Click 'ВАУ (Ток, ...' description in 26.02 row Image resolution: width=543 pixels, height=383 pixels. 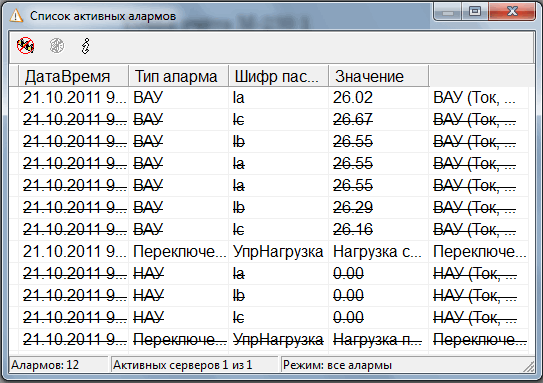[x=479, y=98]
